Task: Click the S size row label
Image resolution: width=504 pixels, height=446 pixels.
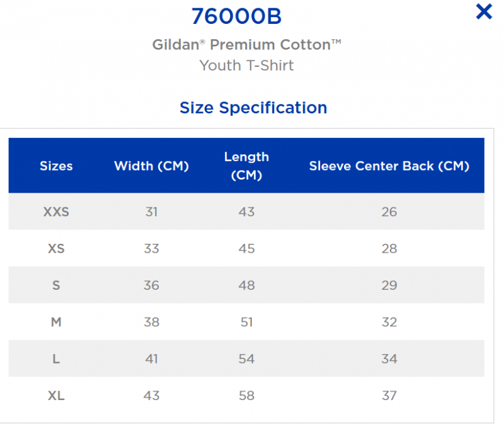Action: point(56,285)
